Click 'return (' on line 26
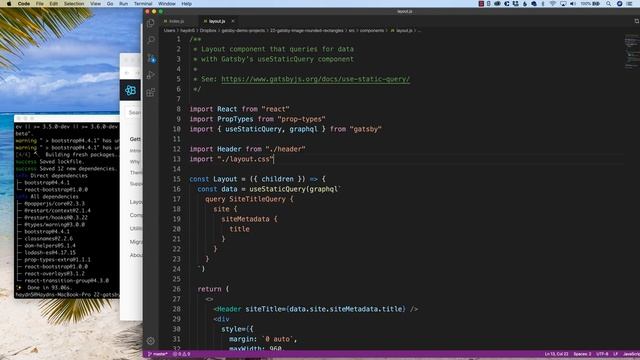The image size is (640, 360). tap(213, 289)
